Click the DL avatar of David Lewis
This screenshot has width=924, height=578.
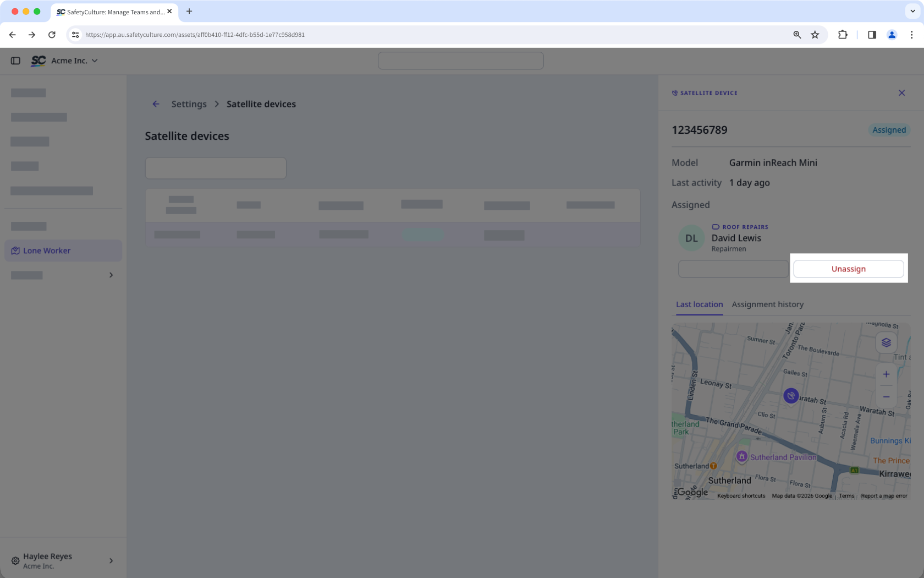click(691, 238)
